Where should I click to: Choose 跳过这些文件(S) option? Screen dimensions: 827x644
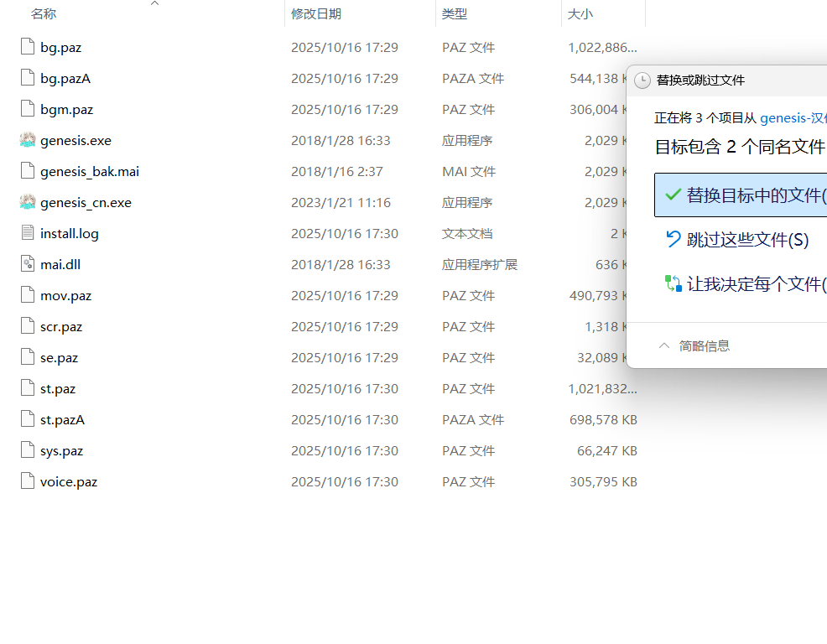747,240
